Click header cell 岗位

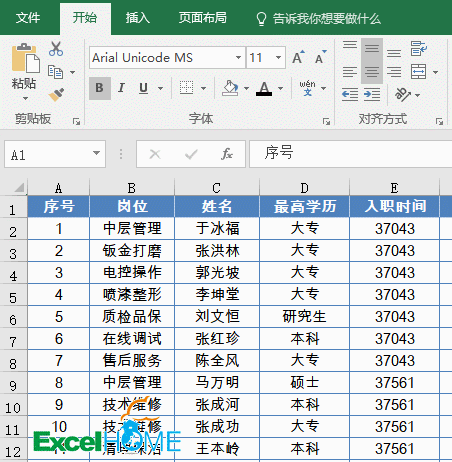pyautogui.click(x=132, y=207)
